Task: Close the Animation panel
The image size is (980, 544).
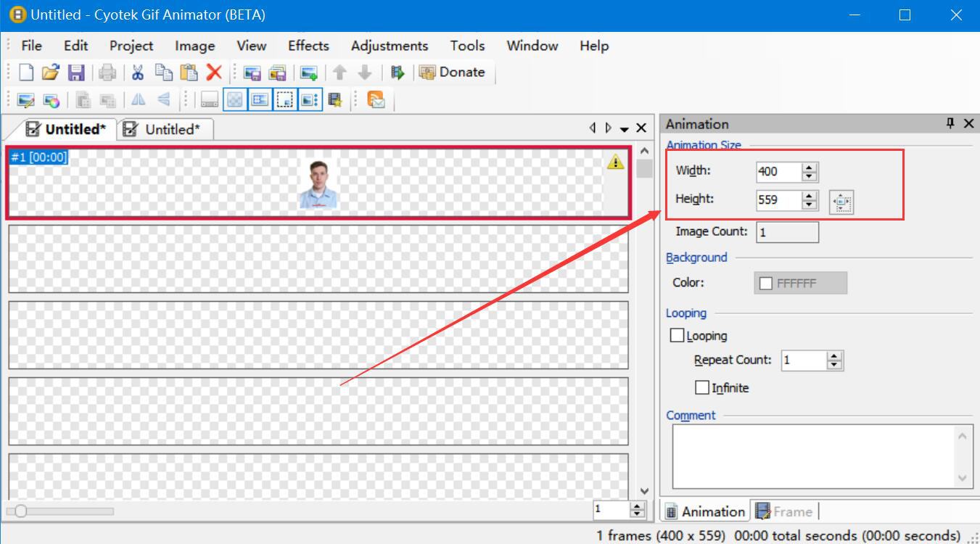Action: coord(968,123)
